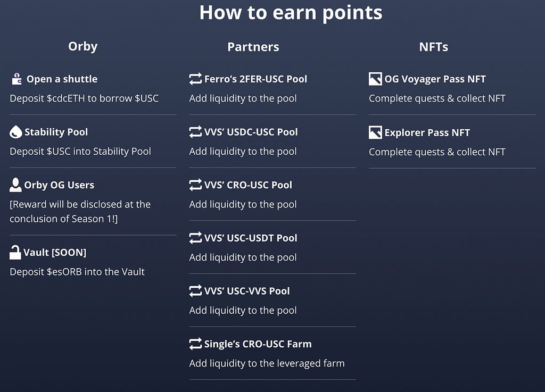
Task: Click the Open a shuttle title
Action: click(x=62, y=79)
